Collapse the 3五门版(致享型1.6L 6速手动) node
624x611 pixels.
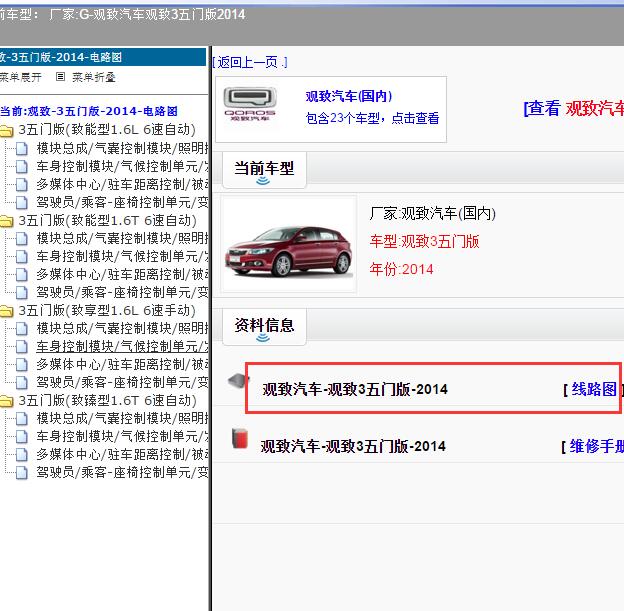tap(107, 310)
